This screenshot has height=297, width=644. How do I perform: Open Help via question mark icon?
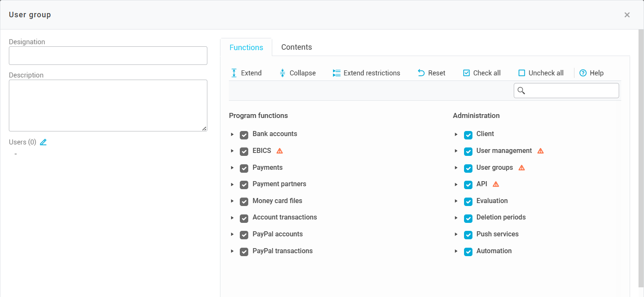[583, 73]
